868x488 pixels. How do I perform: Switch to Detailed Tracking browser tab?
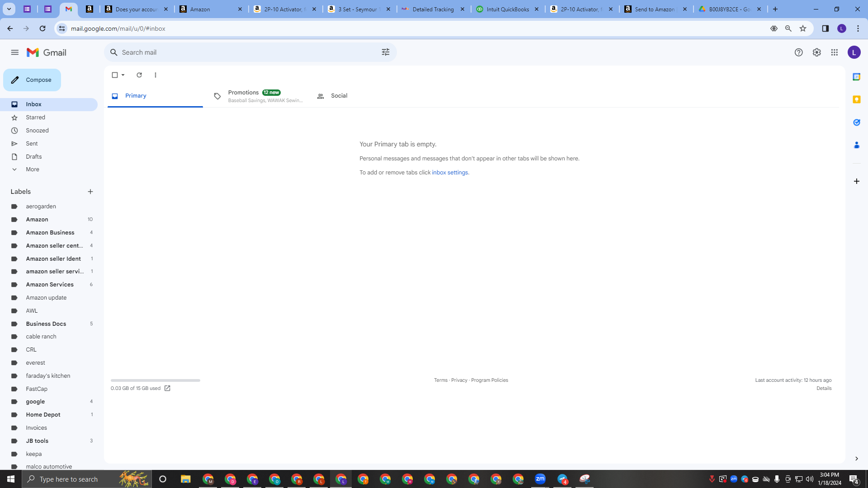pos(434,9)
